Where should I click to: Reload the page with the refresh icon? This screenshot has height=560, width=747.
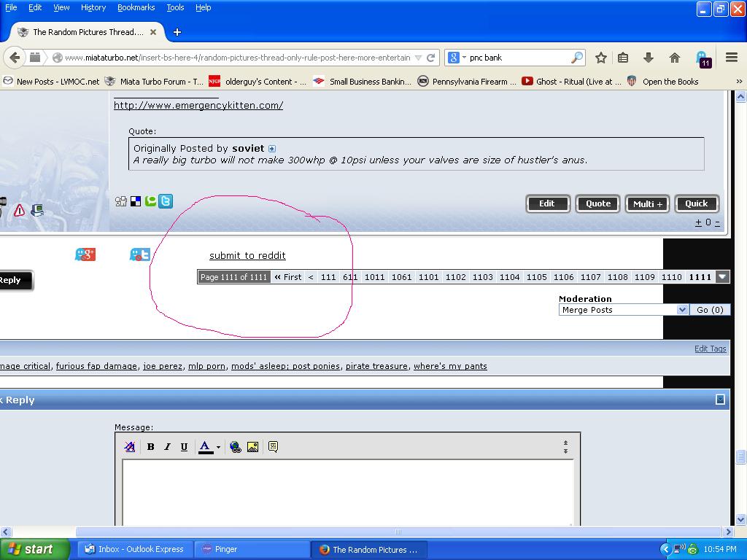click(430, 58)
